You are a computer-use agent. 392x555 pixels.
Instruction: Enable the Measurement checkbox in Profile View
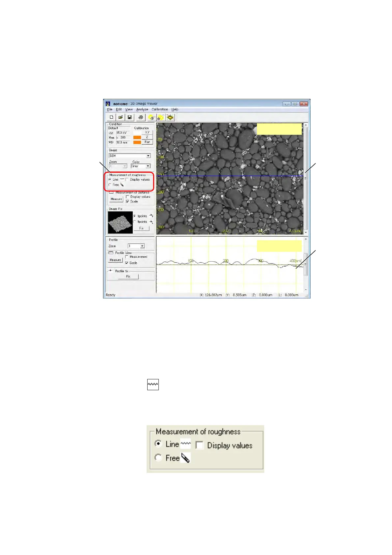coord(127,257)
